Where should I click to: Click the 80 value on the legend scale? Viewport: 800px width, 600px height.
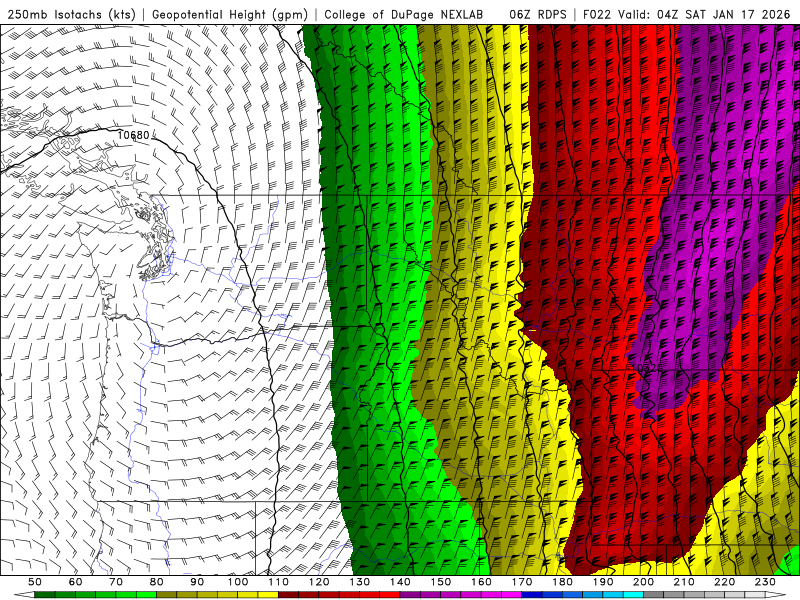[157, 582]
